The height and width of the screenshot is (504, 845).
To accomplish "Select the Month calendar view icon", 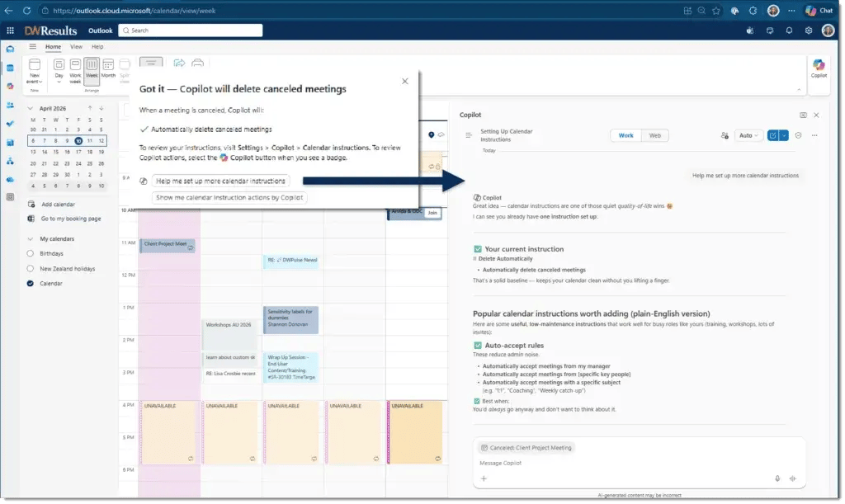I will click(x=108, y=64).
